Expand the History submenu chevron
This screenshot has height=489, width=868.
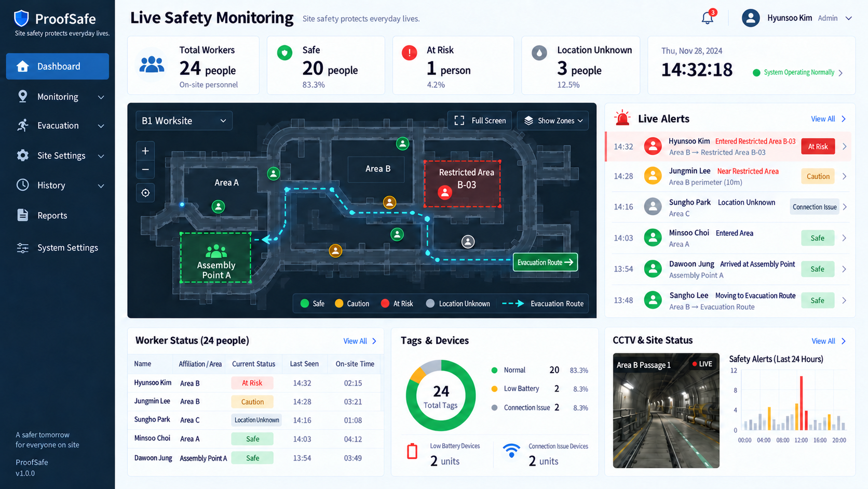point(101,186)
